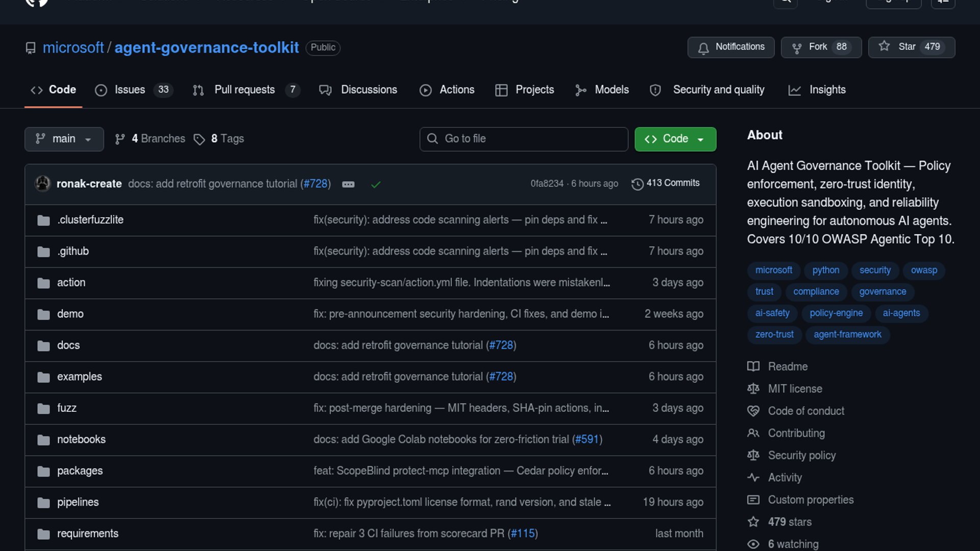Viewport: 980px width, 551px height.
Task: Open the packages folder
Action: 80,471
